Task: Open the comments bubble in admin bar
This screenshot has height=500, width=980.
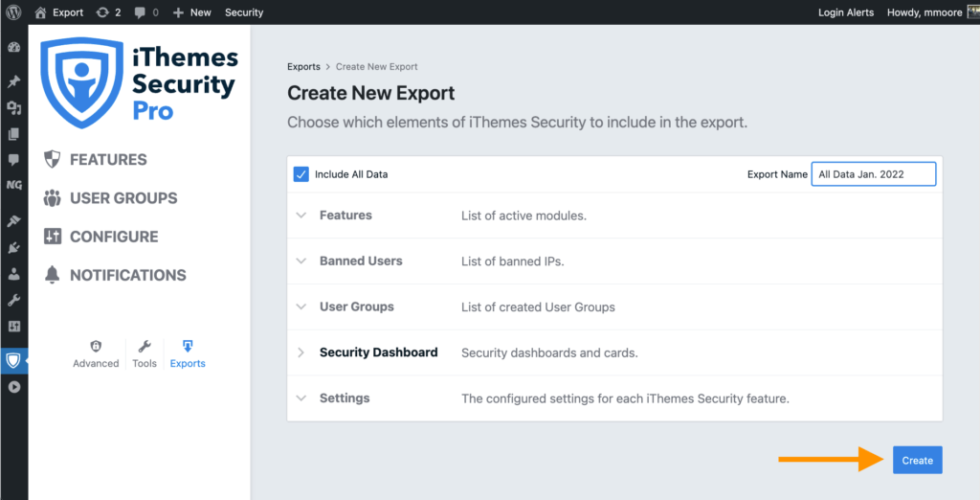Action: pos(146,12)
